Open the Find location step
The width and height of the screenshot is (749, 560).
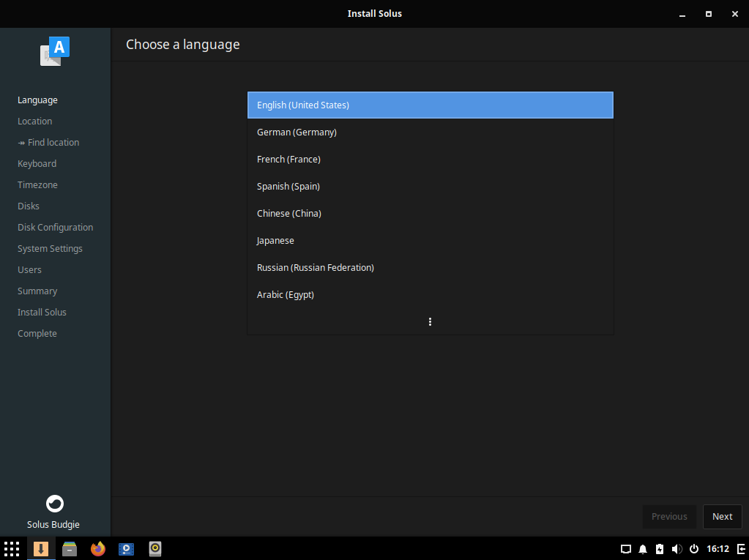tap(48, 142)
